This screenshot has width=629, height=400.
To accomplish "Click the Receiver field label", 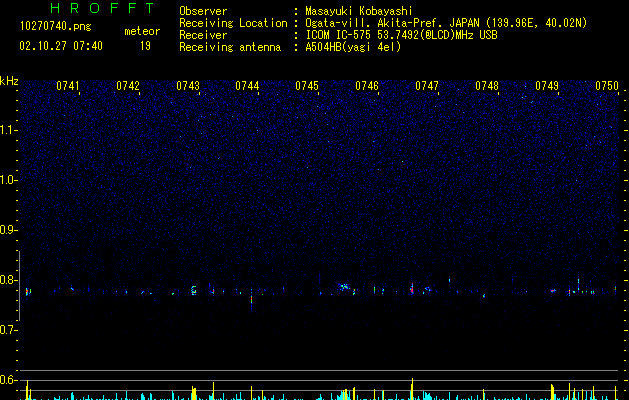I will [x=203, y=35].
